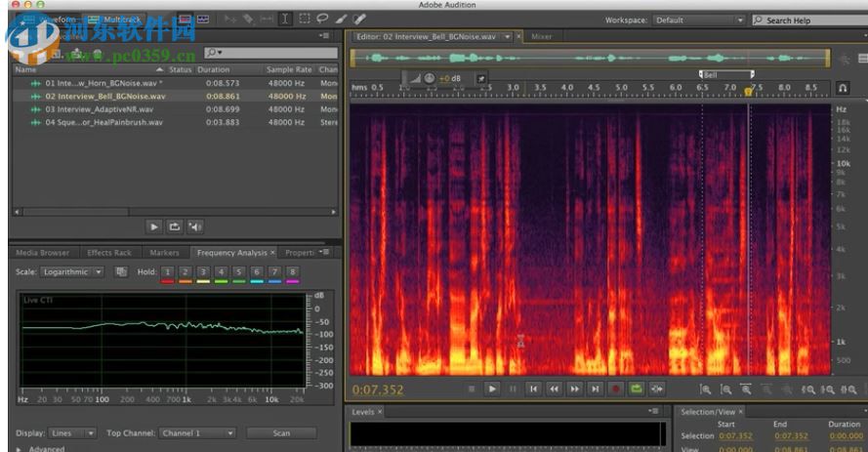Open the Mixer tab
The height and width of the screenshot is (452, 868).
[x=541, y=36]
